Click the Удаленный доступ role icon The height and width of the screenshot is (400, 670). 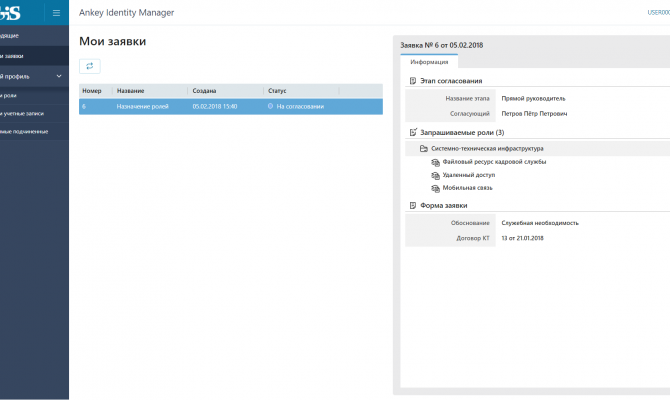tap(435, 174)
